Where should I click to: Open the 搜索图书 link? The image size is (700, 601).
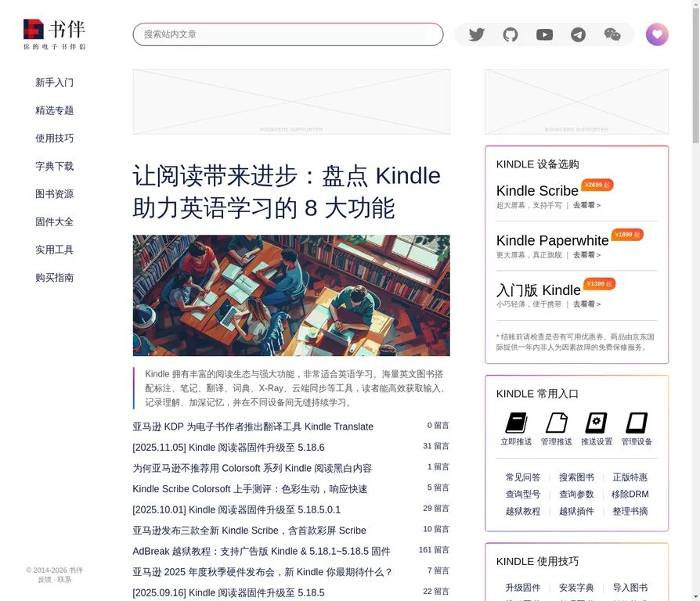(576, 477)
